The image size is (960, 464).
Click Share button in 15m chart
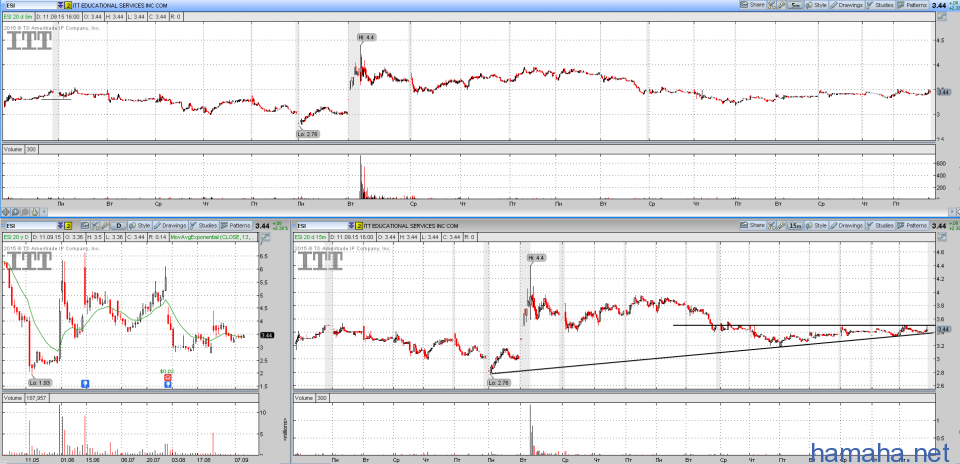pyautogui.click(x=752, y=226)
